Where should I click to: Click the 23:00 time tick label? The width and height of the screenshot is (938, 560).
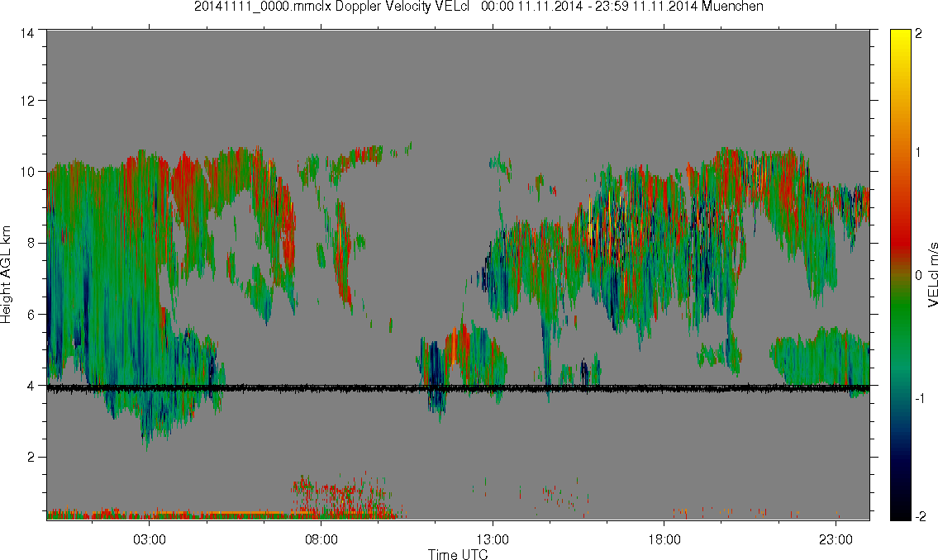point(836,539)
